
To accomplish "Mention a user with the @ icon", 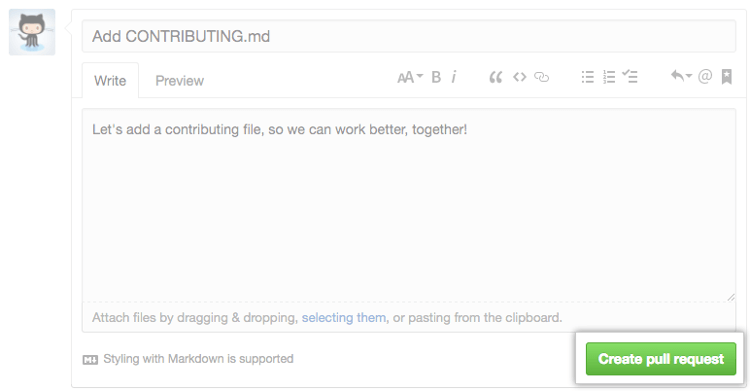I will click(x=705, y=77).
